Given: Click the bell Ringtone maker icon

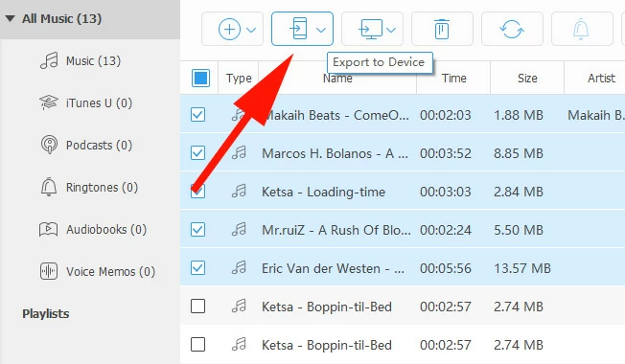Looking at the screenshot, I should pyautogui.click(x=581, y=29).
